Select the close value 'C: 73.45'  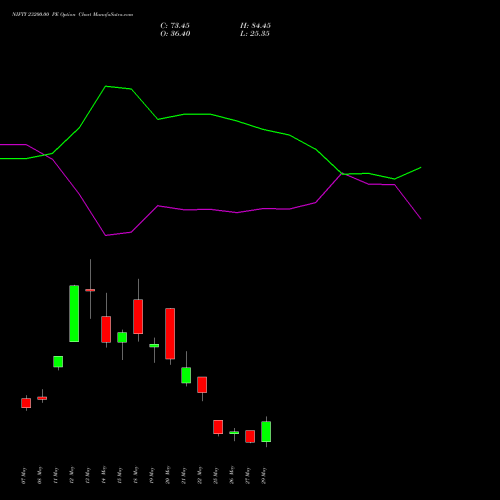point(175,26)
